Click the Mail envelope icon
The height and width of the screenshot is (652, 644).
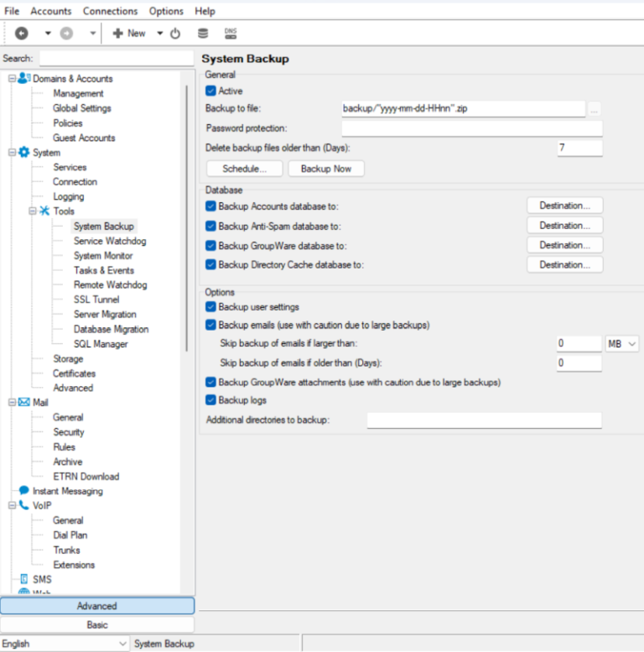tap(23, 403)
